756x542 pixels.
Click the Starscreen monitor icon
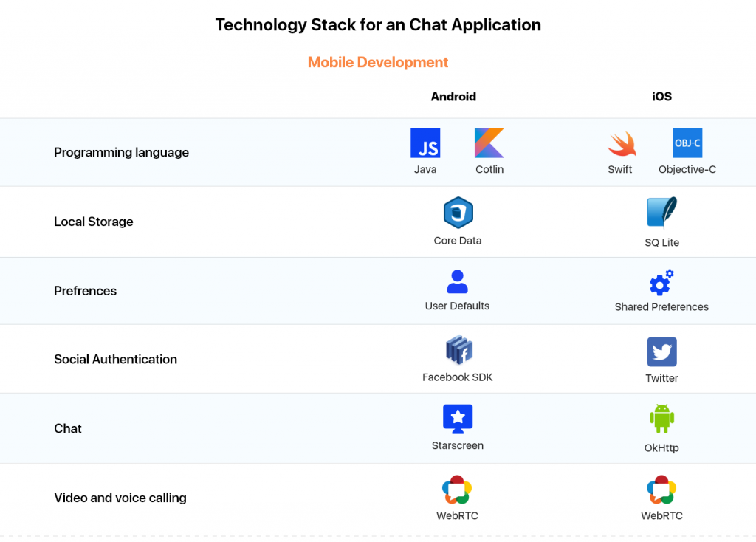(x=458, y=419)
